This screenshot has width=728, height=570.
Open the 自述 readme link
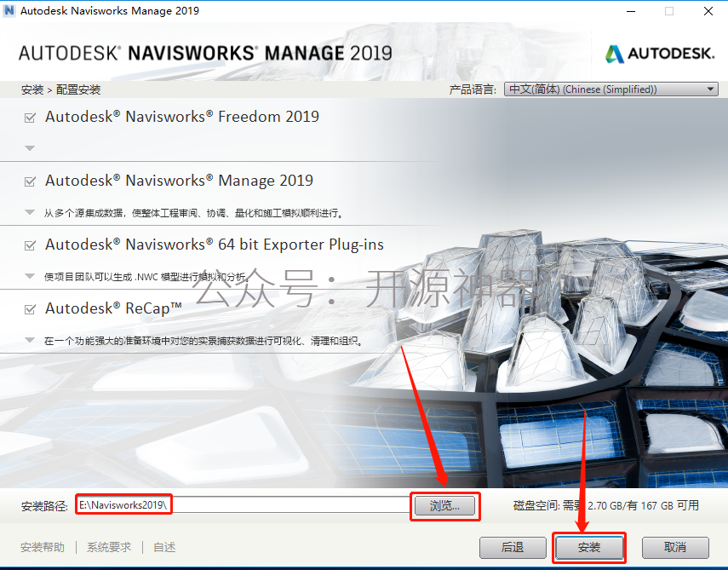[x=164, y=547]
